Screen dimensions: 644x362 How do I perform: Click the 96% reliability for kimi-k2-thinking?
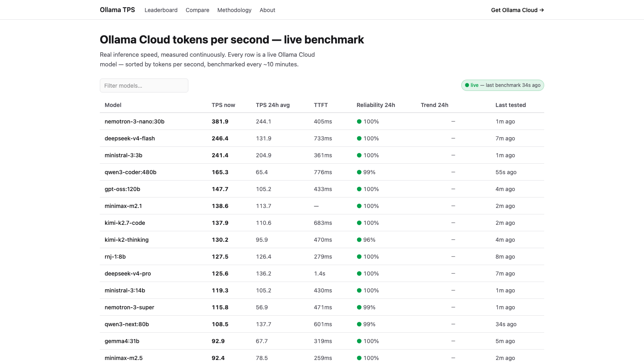369,240
